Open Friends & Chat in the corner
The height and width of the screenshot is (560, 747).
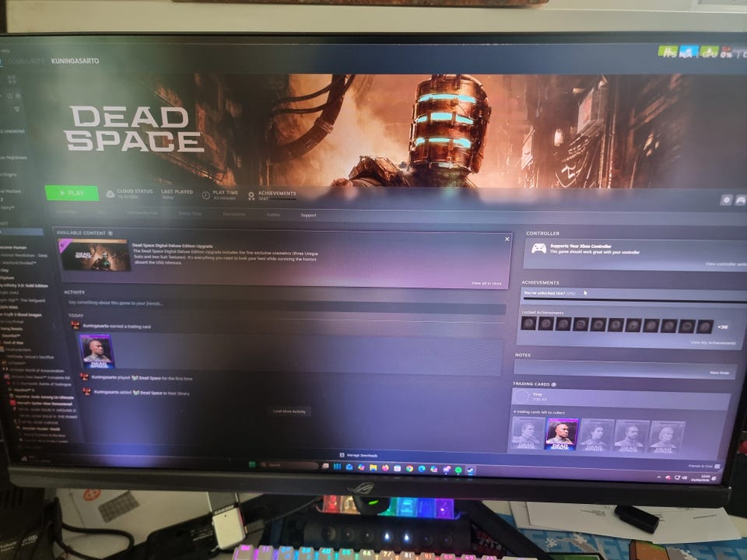(x=704, y=466)
